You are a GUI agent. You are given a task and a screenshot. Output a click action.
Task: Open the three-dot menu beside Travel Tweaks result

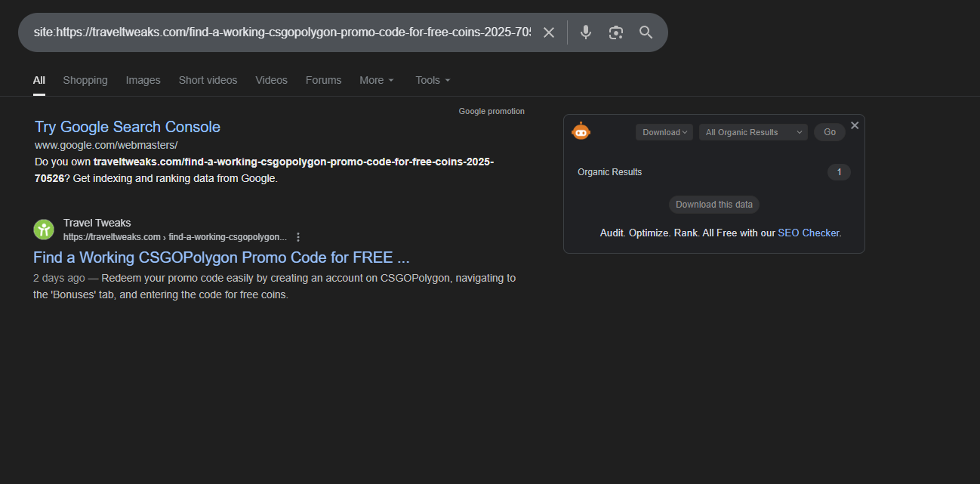click(x=298, y=237)
